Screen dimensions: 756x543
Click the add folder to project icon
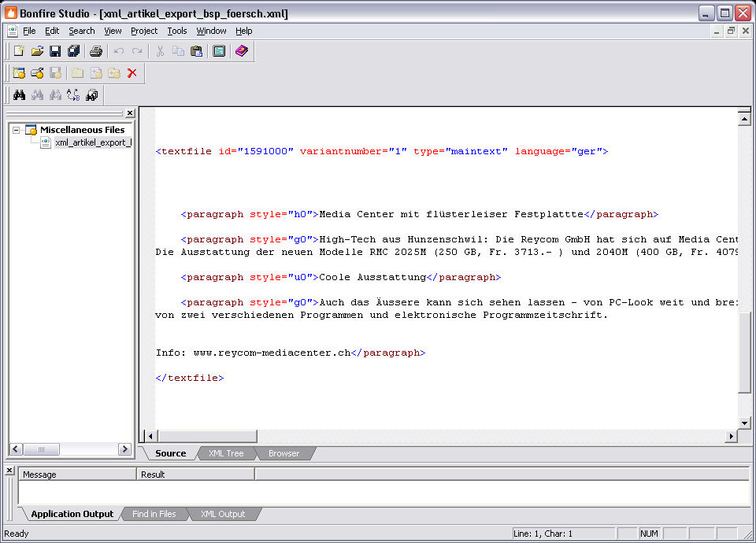pyautogui.click(x=114, y=72)
